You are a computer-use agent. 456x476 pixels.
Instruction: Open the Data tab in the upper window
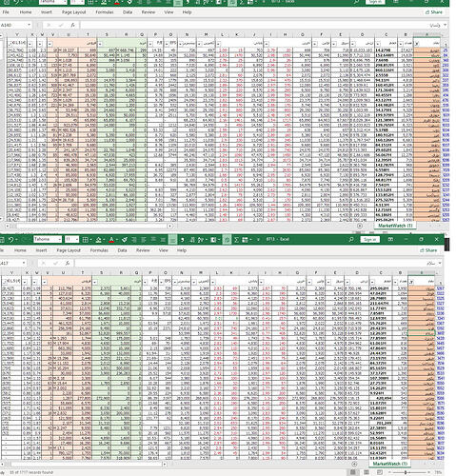(128, 12)
